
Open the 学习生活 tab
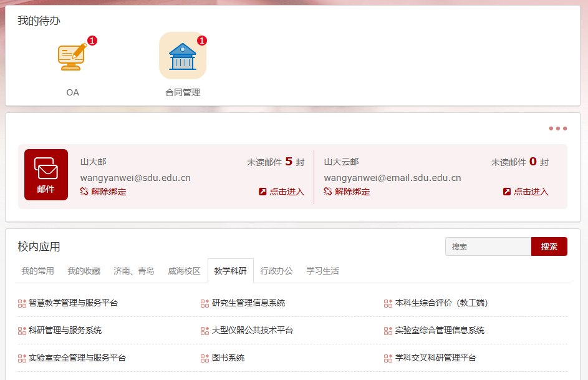(322, 271)
